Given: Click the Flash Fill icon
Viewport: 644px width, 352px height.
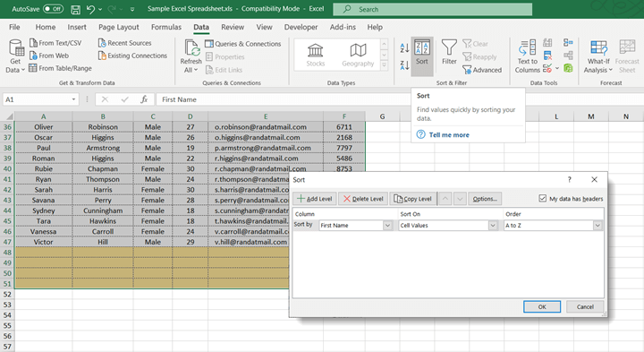Looking at the screenshot, I should click(547, 43).
